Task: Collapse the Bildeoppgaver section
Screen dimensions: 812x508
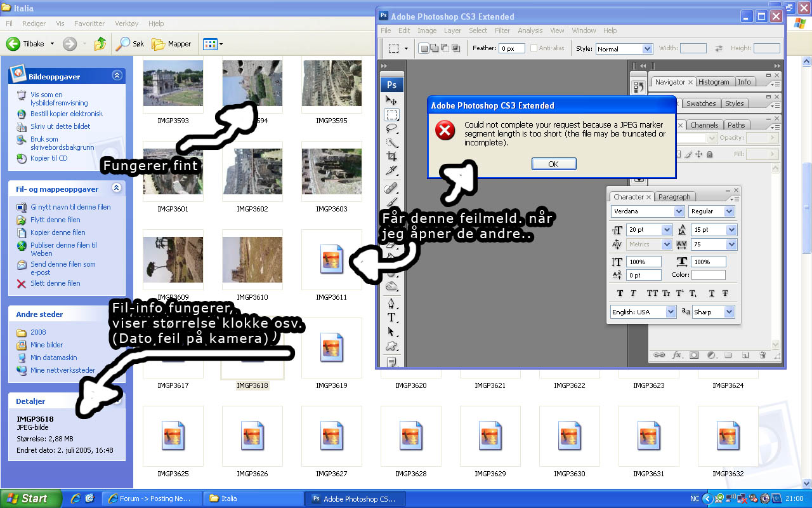Action: point(117,76)
